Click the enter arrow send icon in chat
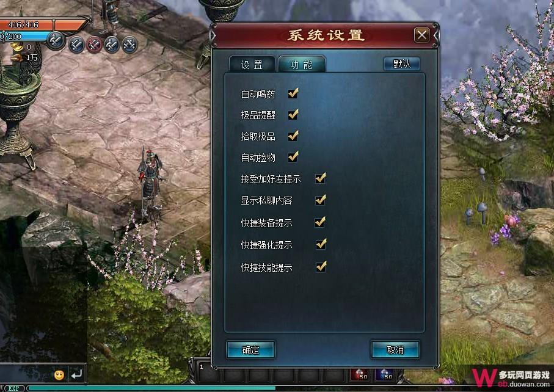Screen dimensions: 554x392 [x=77, y=374]
